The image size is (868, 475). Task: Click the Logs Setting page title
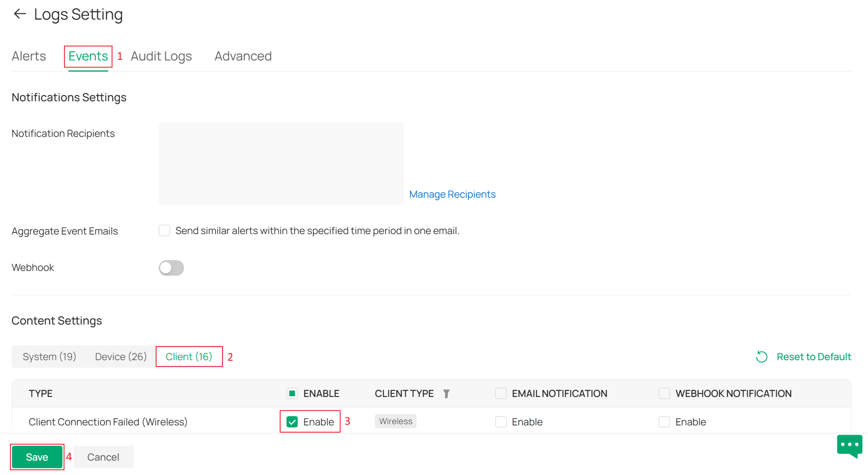79,15
